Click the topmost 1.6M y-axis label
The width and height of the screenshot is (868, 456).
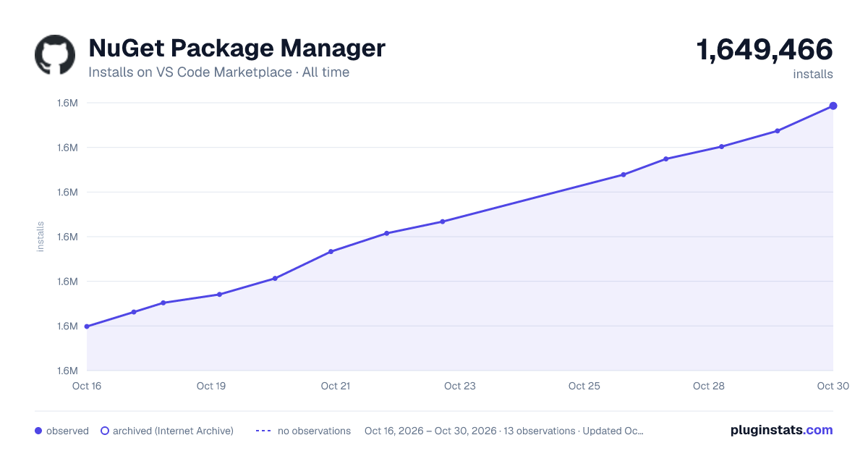[67, 103]
